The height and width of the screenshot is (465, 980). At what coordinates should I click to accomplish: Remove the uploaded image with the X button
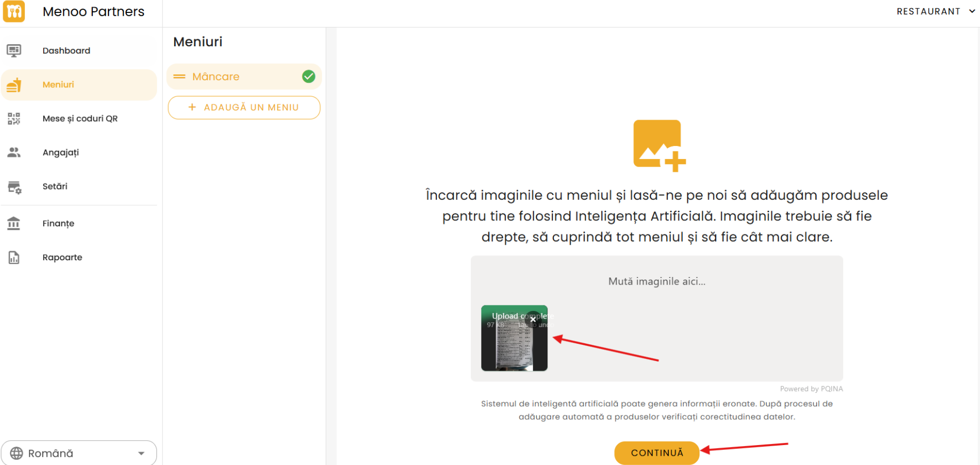click(533, 320)
